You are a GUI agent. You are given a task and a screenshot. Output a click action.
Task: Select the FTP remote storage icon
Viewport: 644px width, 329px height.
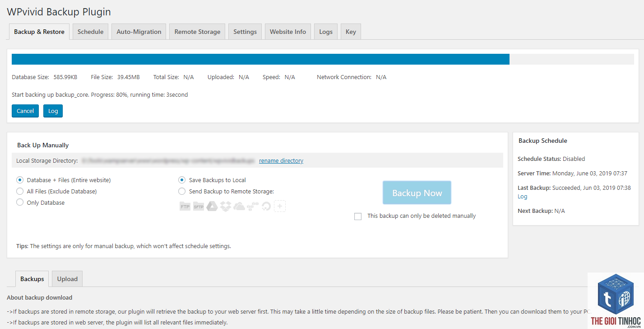click(x=185, y=207)
